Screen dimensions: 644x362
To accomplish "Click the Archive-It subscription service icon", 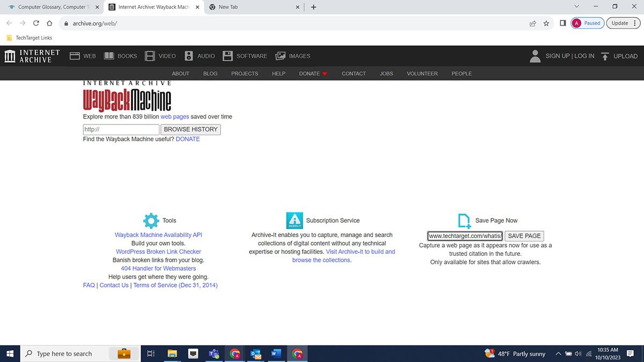I will point(295,220).
